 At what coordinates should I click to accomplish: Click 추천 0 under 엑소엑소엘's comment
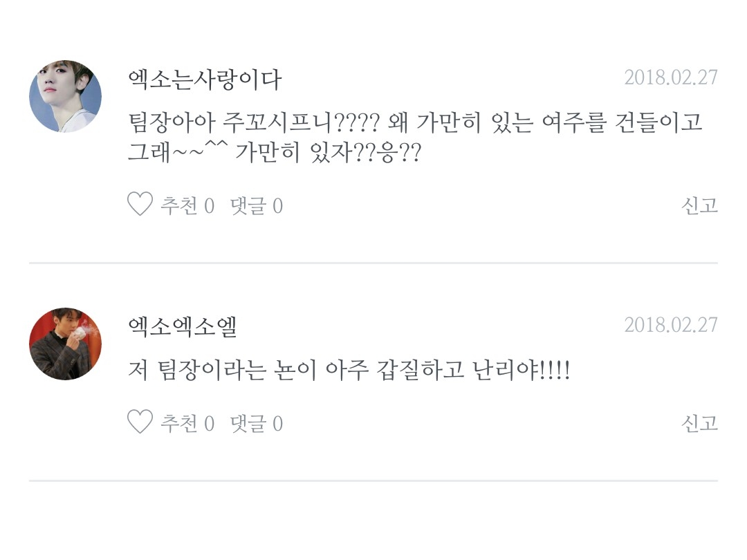tap(187, 423)
